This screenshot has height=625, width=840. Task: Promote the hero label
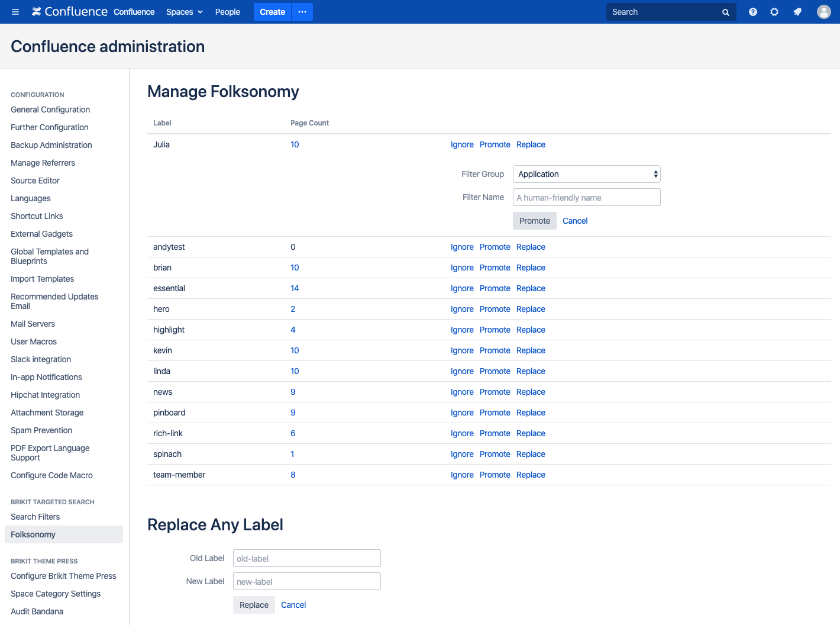pos(495,309)
